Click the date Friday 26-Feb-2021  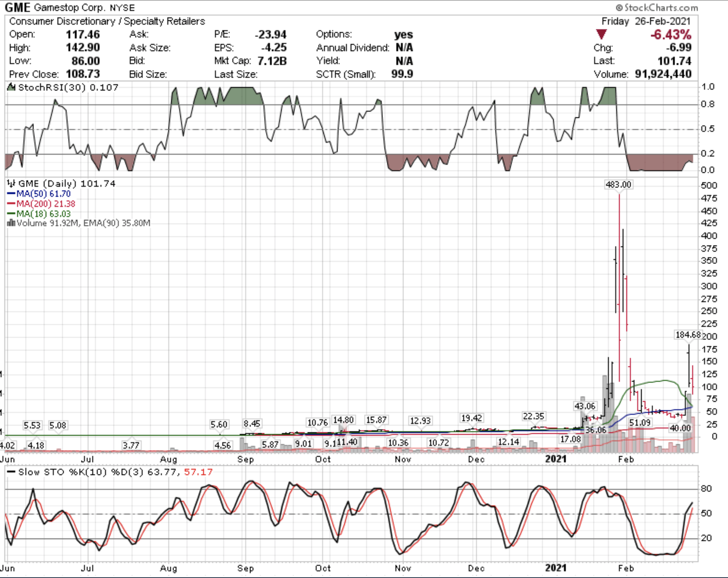[646, 21]
